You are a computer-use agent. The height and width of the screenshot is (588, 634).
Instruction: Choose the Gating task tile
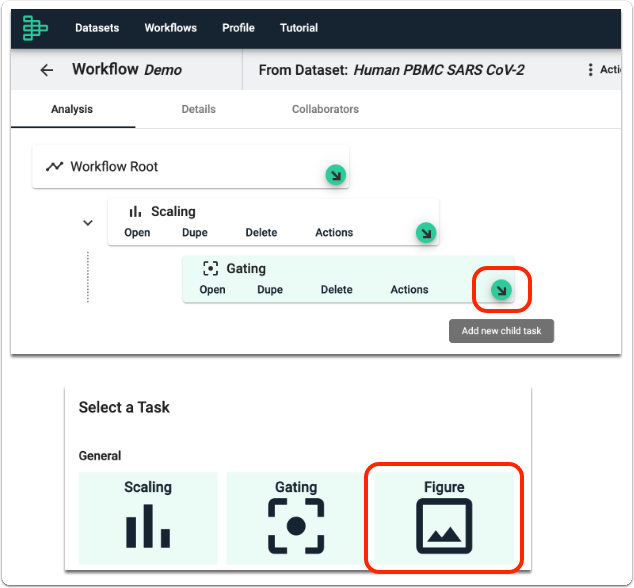pyautogui.click(x=296, y=518)
